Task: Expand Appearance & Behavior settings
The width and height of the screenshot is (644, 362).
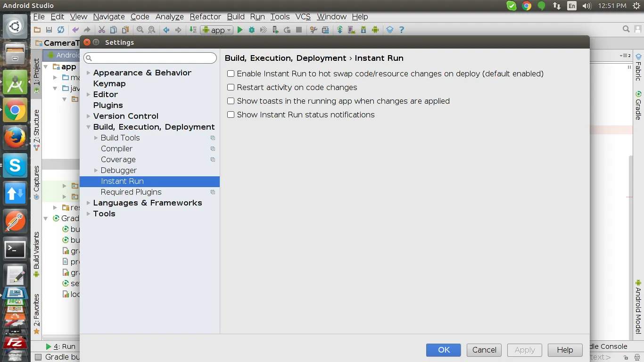Action: 89,73
